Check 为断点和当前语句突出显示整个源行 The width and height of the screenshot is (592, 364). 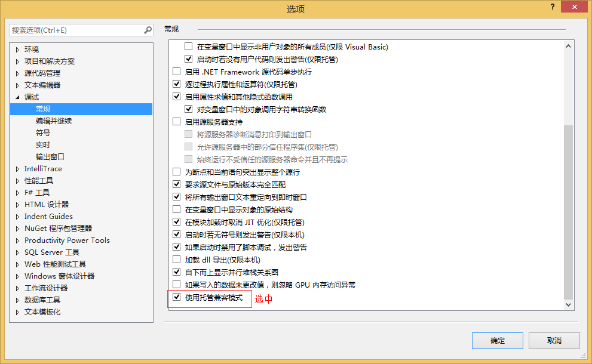click(176, 172)
